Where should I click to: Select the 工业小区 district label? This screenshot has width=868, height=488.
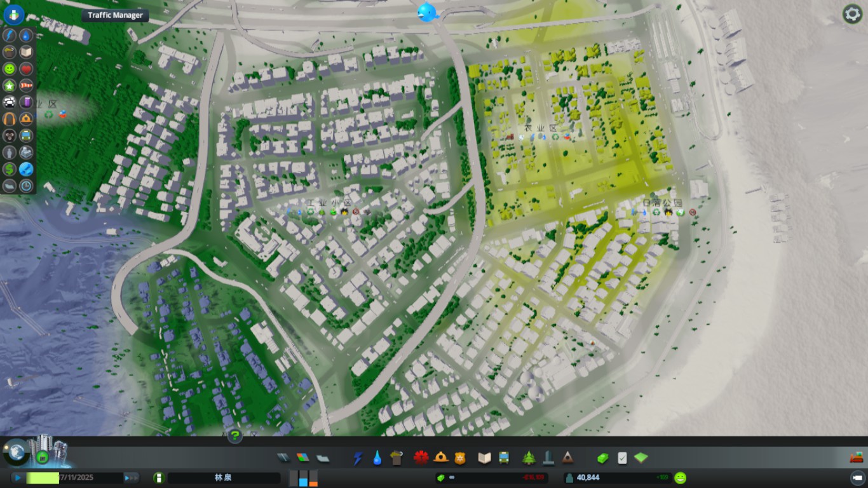329,202
